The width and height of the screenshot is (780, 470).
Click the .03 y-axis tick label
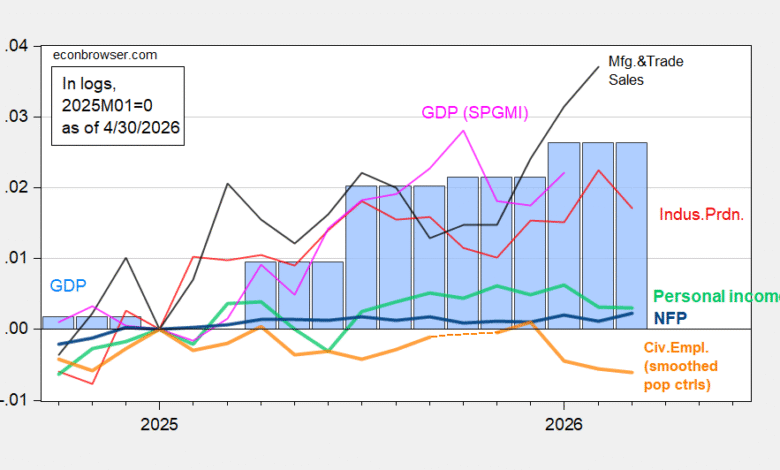pos(16,117)
